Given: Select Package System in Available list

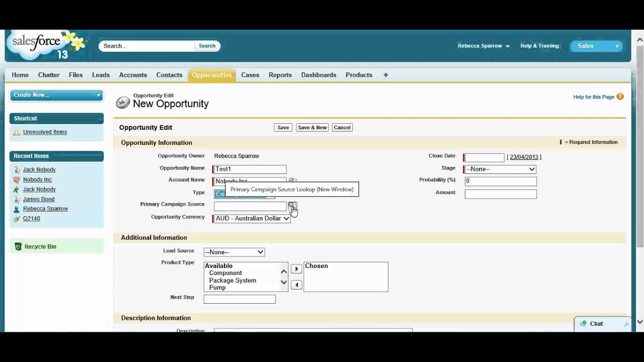Looking at the screenshot, I should pos(232,281).
